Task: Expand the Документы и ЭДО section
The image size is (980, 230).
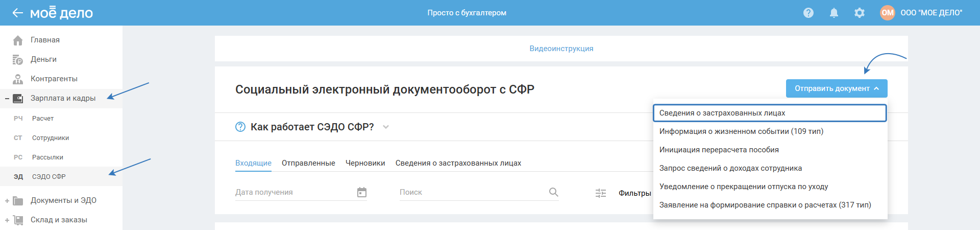Action: pyautogui.click(x=7, y=200)
